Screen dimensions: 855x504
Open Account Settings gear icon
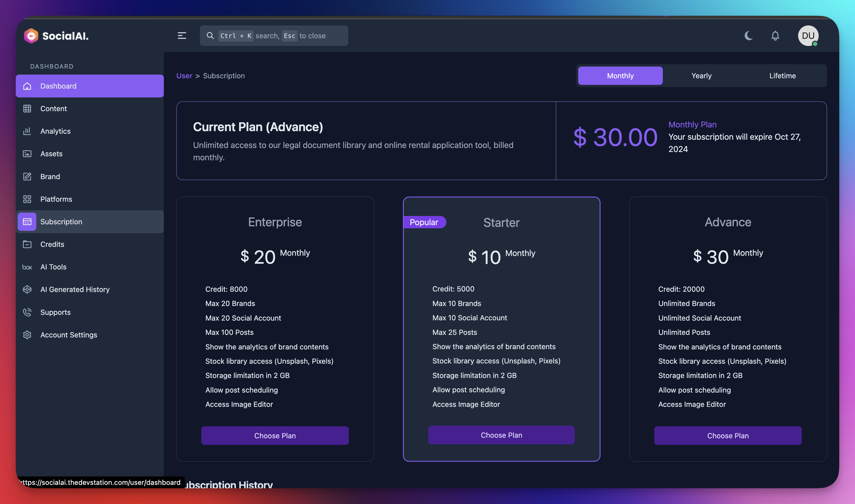27,335
